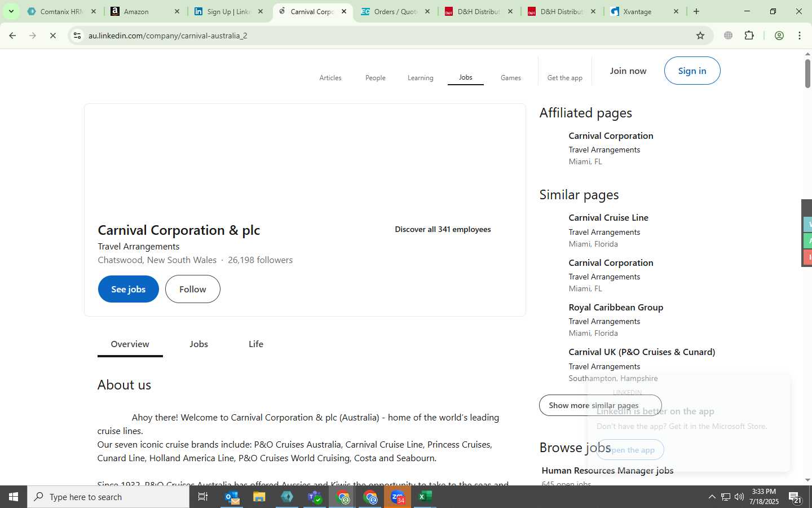Open the notification center icon

pos(795,497)
